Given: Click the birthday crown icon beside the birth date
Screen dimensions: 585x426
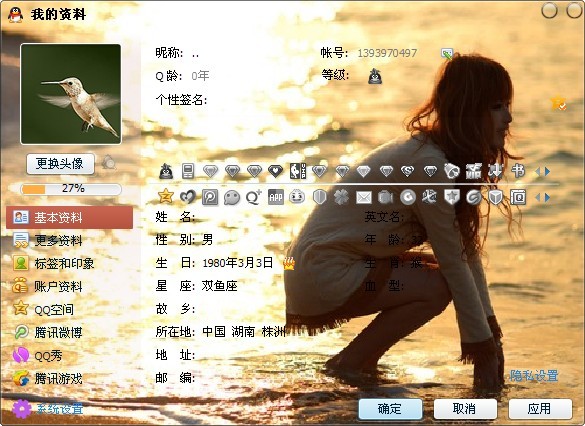Looking at the screenshot, I should (289, 264).
